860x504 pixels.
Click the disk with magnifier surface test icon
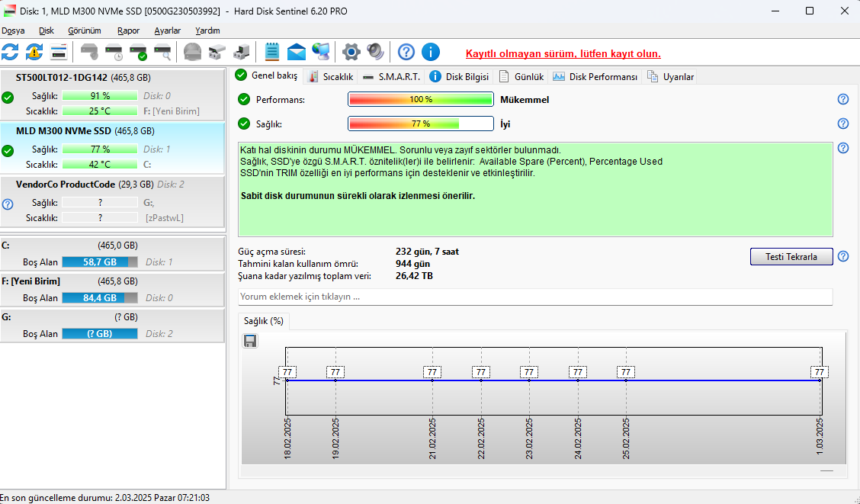point(163,52)
